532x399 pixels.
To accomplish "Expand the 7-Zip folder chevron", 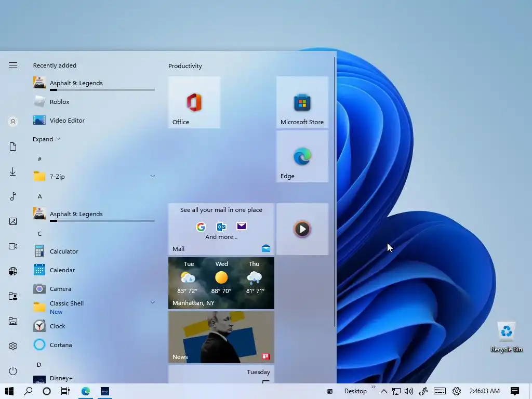I will coord(153,176).
